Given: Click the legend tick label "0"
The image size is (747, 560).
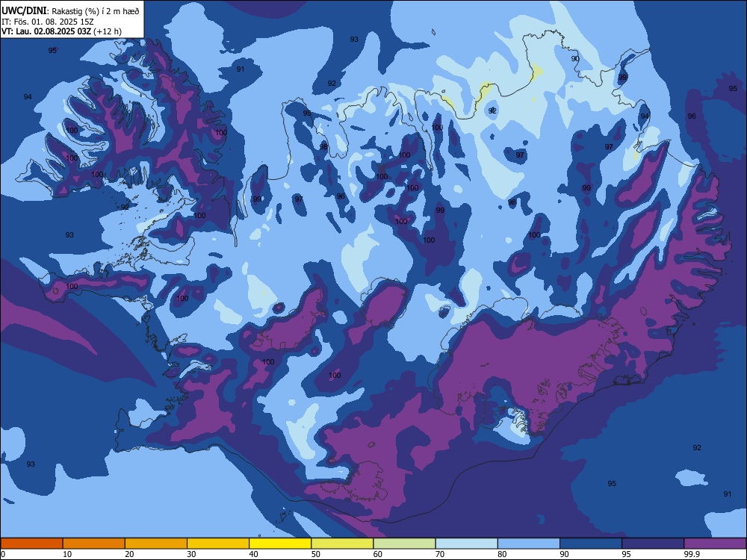Looking at the screenshot, I should pos(3,554).
